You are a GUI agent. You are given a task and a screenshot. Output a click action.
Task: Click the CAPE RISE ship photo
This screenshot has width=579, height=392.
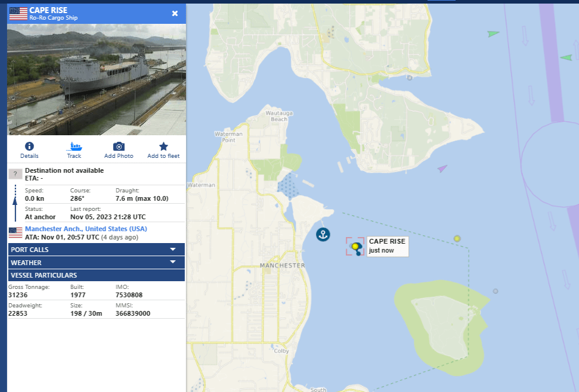[x=96, y=79]
